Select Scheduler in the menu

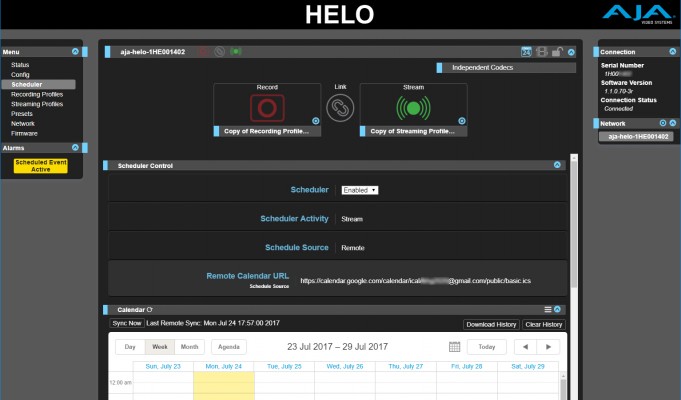38,84
